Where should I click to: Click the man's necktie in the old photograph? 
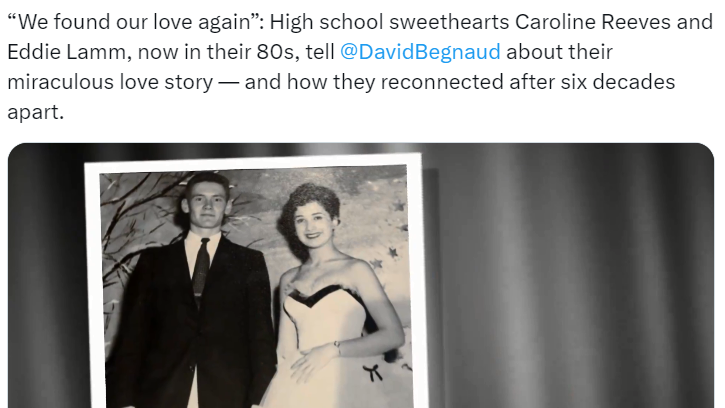tap(201, 268)
